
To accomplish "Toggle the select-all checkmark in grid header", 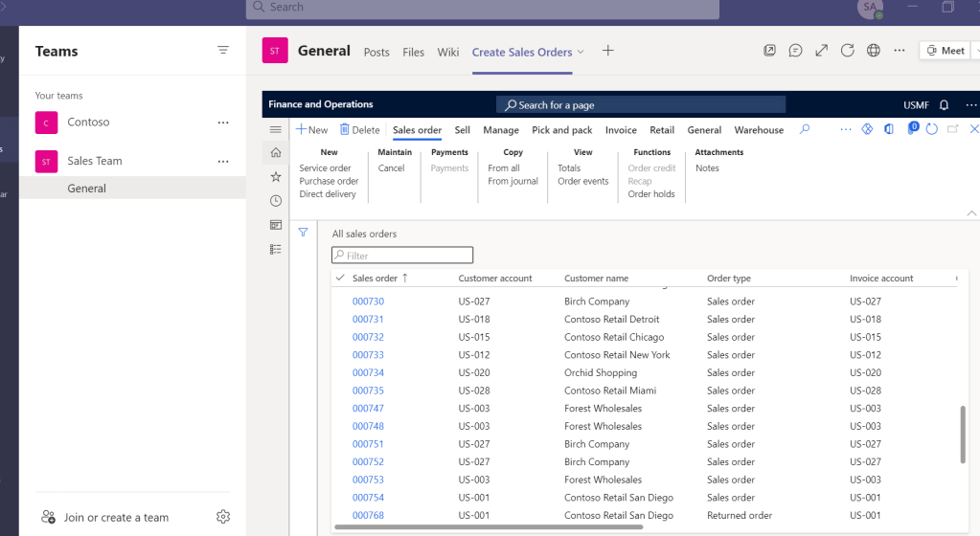I will tap(340, 279).
